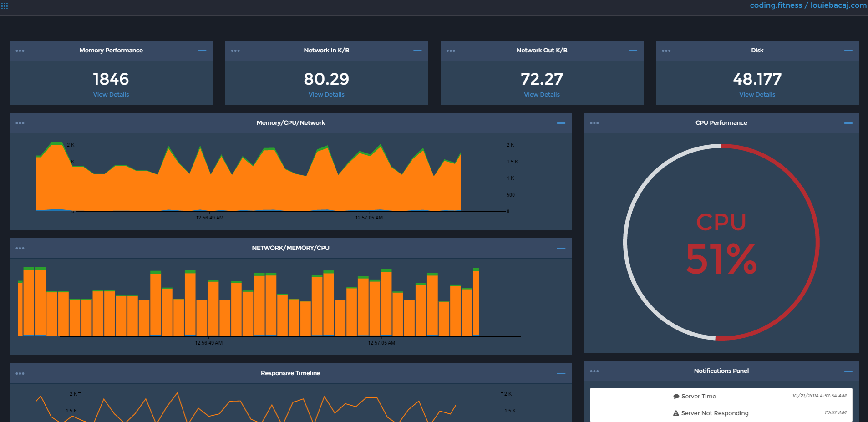Collapse the Memory Performance panel
Screen dimensions: 868x422
(x=202, y=51)
